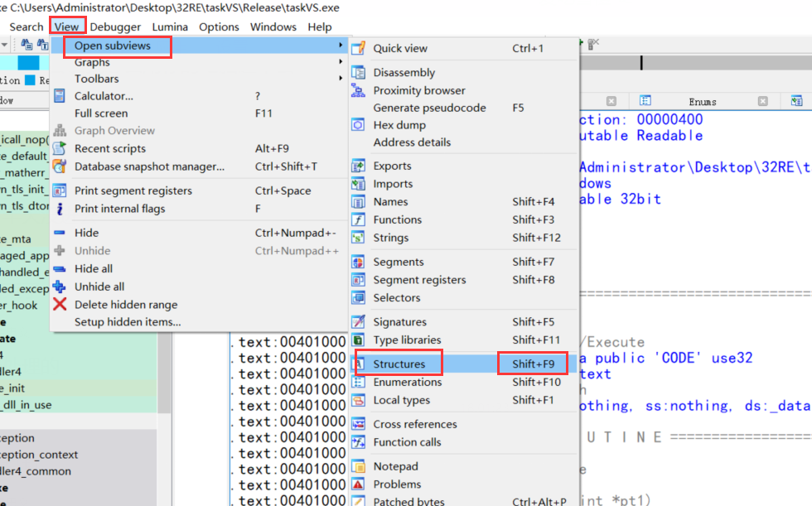This screenshot has width=812, height=506.
Task: Open the Options menu
Action: point(219,27)
